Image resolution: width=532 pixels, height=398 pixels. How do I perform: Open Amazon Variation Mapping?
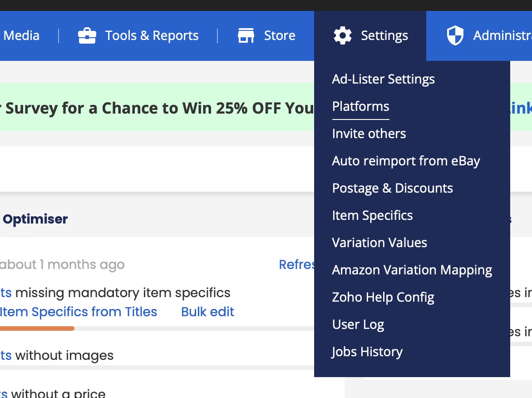pyautogui.click(x=412, y=270)
